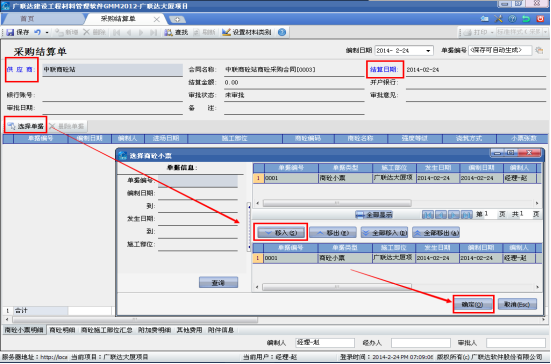Click lower grid horizontal scrollbar in dialog
Viewport: 551px width, 364px height.
point(337,287)
